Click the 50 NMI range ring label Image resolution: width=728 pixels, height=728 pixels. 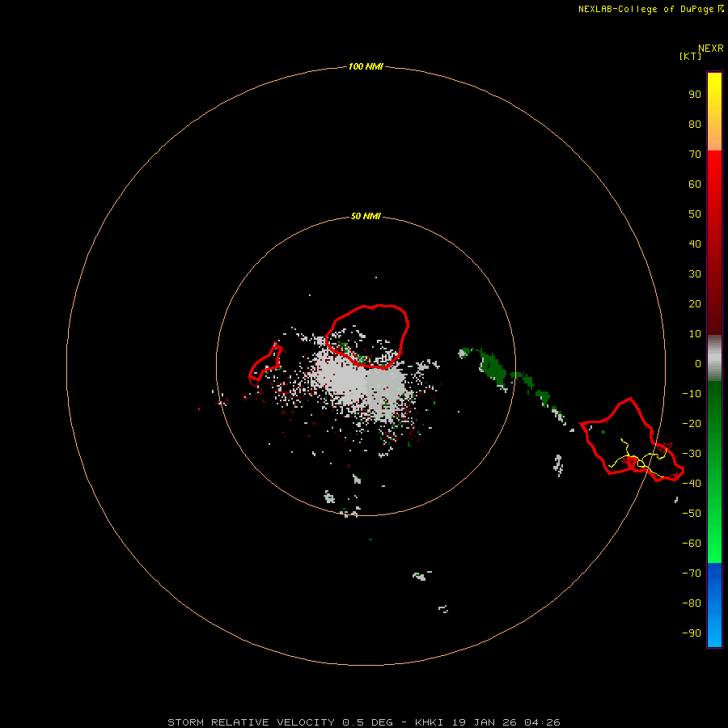point(366,216)
